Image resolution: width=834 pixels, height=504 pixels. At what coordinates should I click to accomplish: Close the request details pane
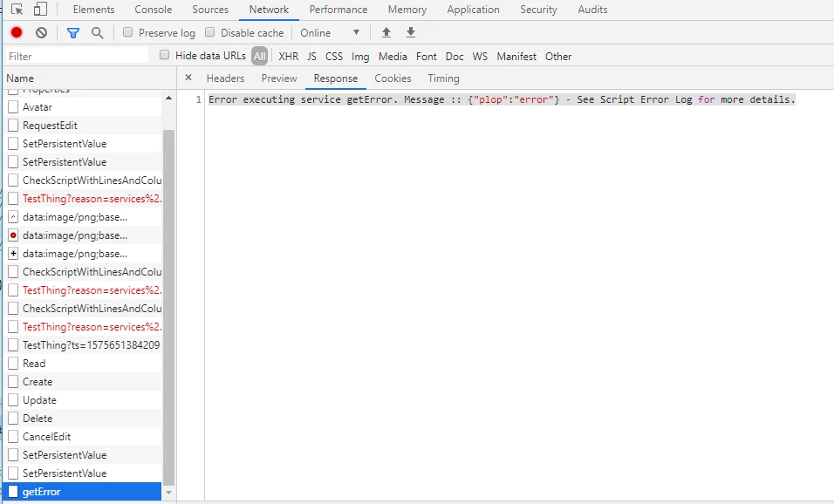[188, 78]
